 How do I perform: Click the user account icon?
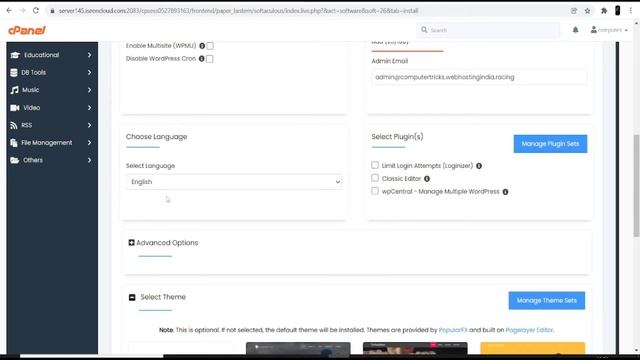click(594, 30)
